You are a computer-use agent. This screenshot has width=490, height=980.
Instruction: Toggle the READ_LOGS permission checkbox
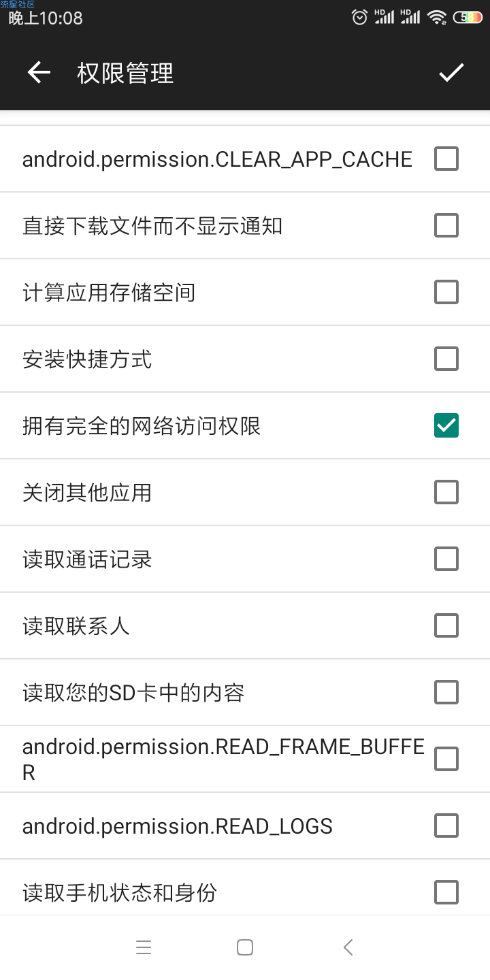(x=446, y=826)
